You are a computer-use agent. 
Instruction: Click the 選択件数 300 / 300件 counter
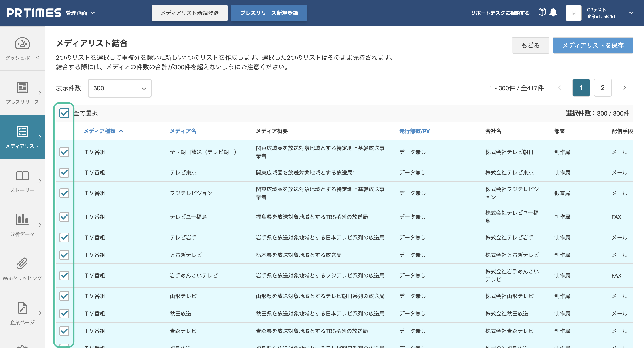pos(597,113)
